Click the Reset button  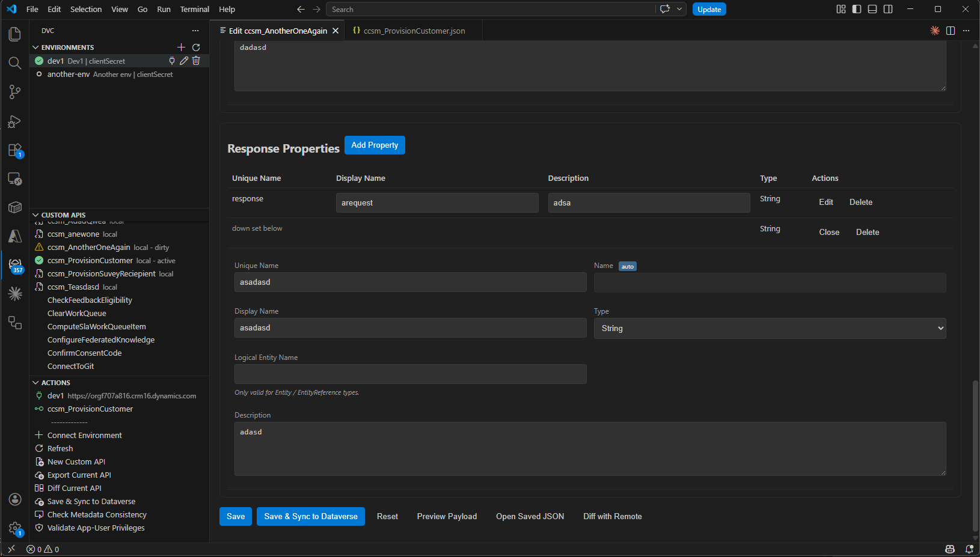click(x=387, y=516)
